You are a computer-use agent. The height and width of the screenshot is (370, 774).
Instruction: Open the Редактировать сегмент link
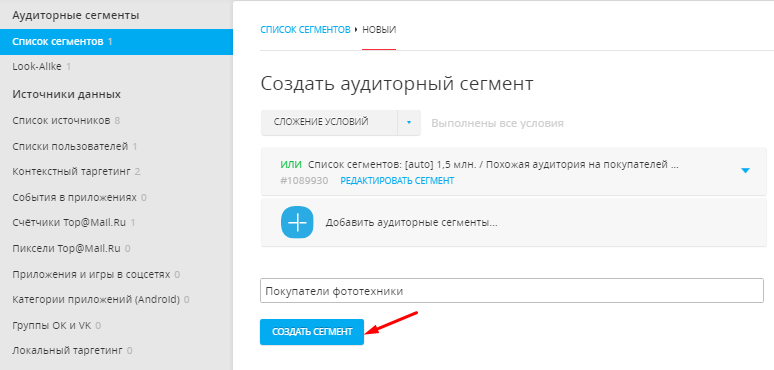pyautogui.click(x=397, y=181)
